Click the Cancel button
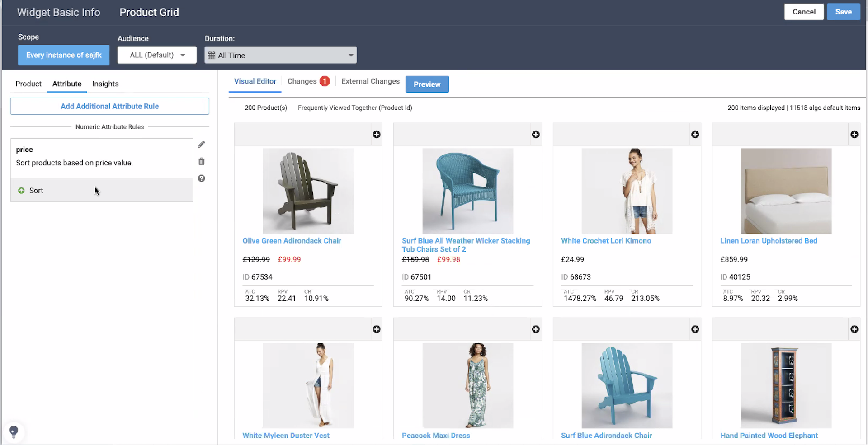This screenshot has height=445, width=868. click(804, 12)
